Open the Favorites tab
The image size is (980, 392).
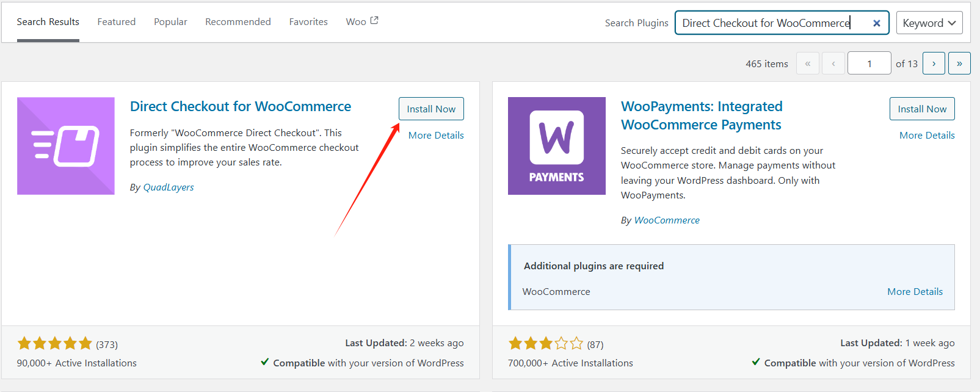pyautogui.click(x=308, y=21)
